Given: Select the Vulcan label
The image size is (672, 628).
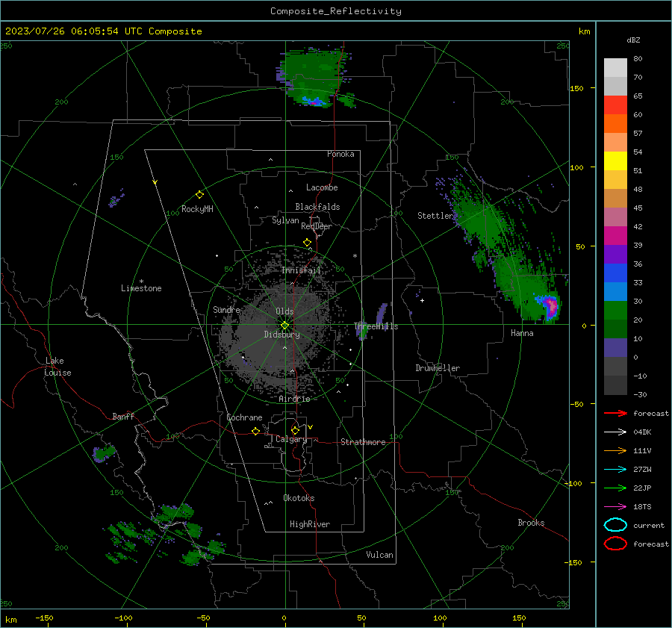Looking at the screenshot, I should point(379,555).
